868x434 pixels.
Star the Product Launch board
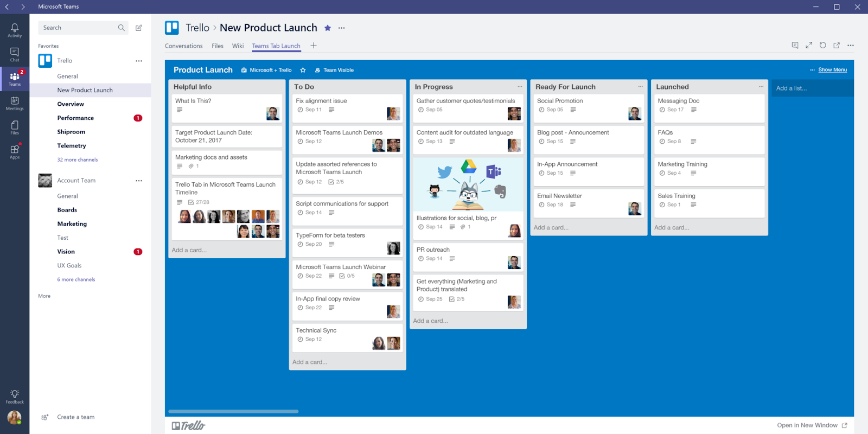303,70
